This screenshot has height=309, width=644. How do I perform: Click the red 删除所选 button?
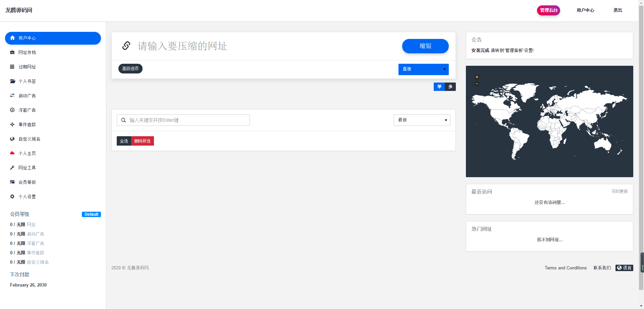(143, 141)
